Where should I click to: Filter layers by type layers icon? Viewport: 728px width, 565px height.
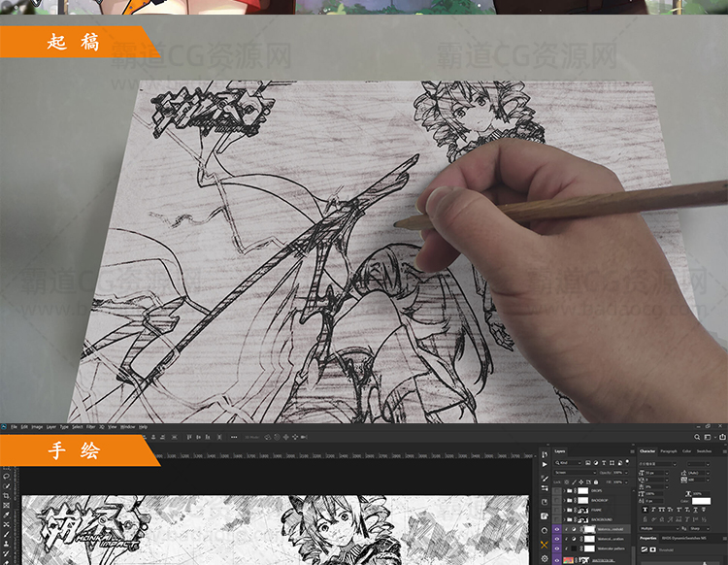point(604,463)
